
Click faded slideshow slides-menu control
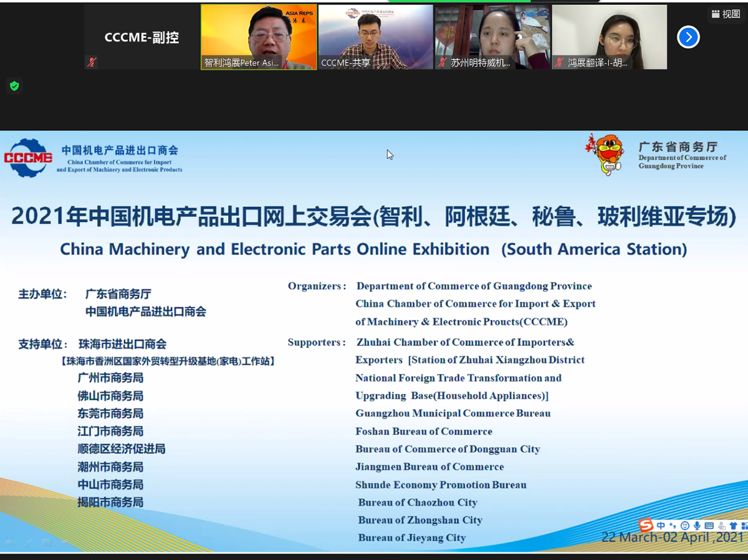click(46, 542)
